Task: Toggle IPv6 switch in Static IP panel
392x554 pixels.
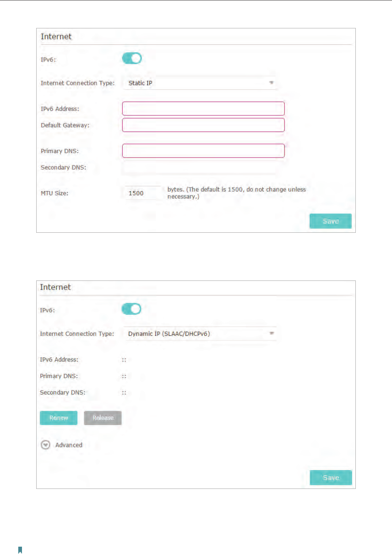Action: click(131, 58)
